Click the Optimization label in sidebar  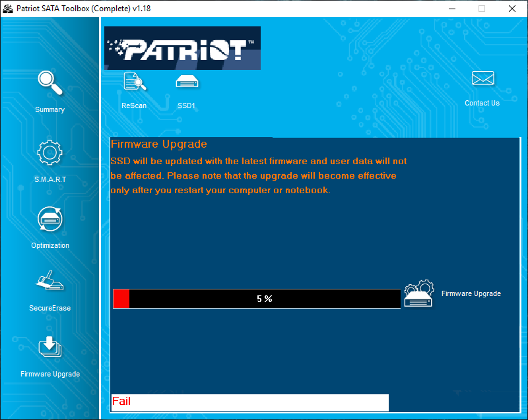pos(50,245)
